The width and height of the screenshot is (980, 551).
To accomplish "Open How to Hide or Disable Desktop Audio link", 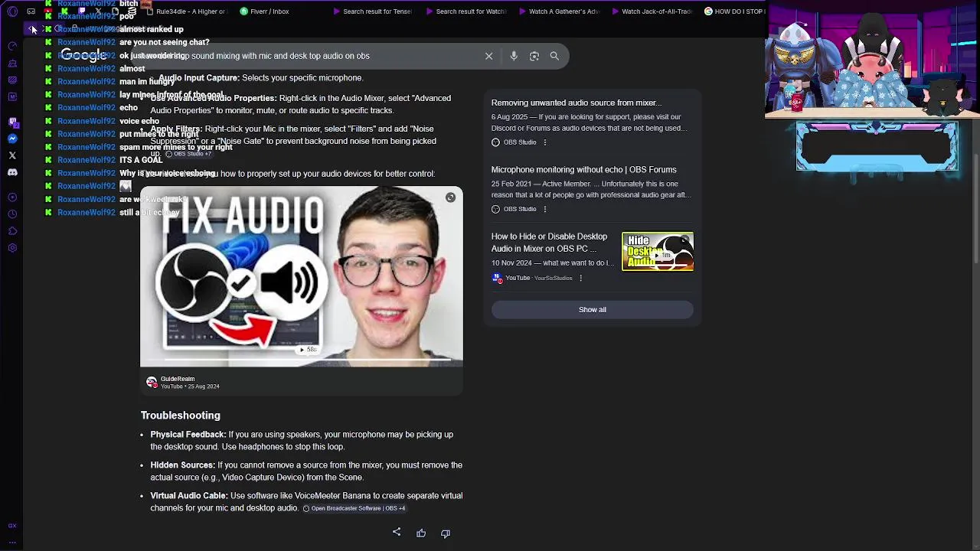I will 550,243.
